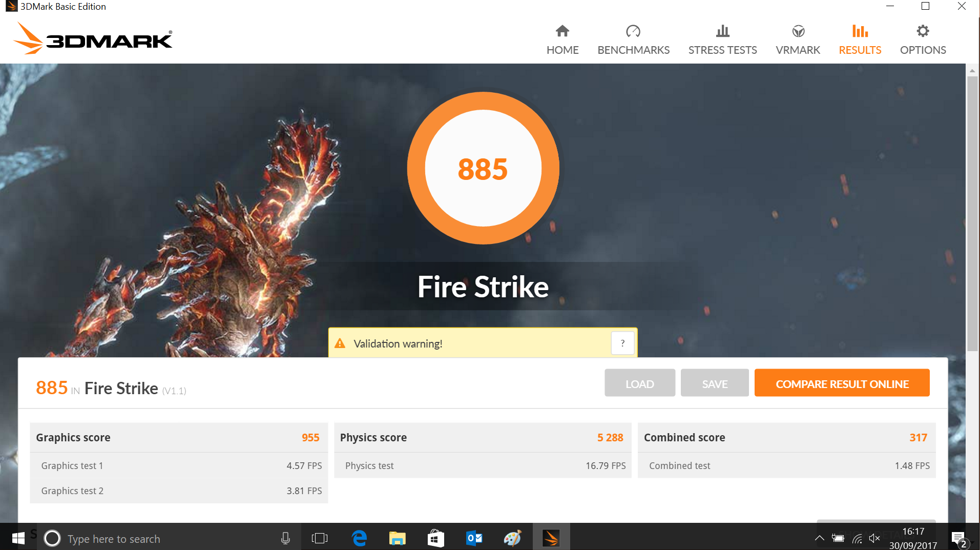Close the 3DMark Basic Edition window
This screenshot has width=980, height=550.
(962, 6)
